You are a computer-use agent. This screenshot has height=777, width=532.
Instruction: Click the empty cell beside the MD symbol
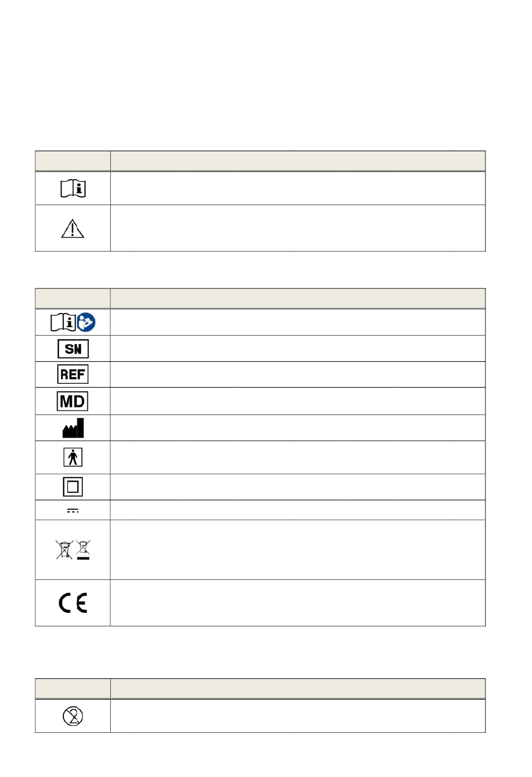click(x=298, y=401)
